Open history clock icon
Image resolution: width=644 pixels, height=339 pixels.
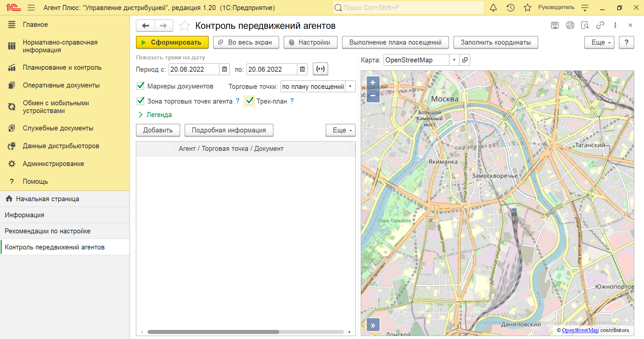[x=510, y=7]
